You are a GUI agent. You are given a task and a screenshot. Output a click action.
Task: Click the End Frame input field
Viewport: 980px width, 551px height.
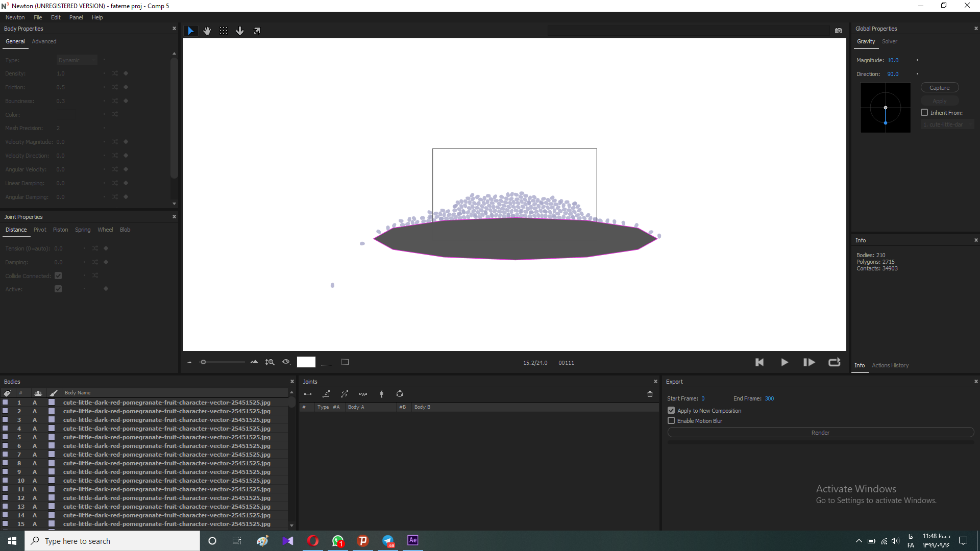(769, 398)
